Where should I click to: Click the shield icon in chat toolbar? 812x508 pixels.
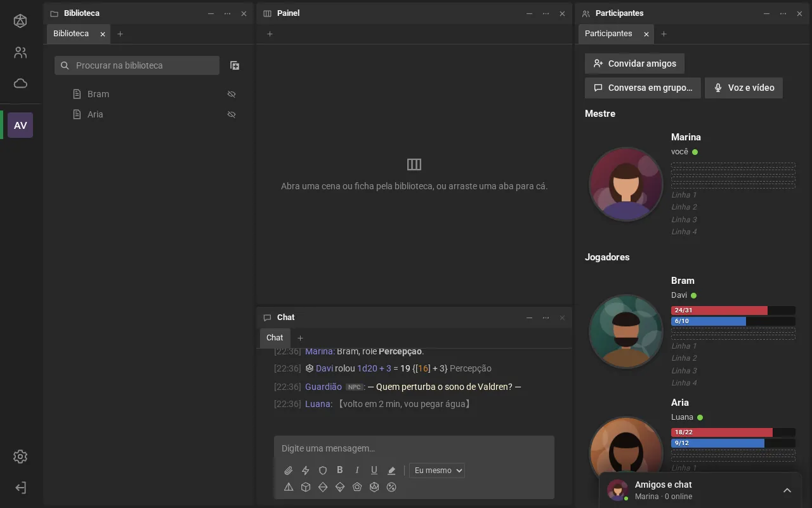click(323, 471)
